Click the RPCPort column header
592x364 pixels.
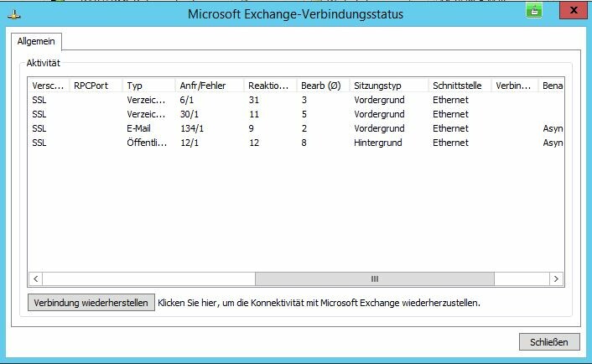(96, 86)
